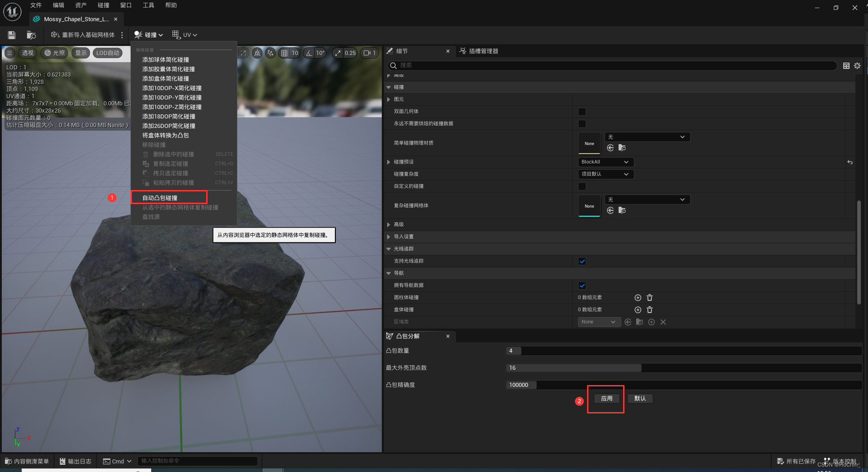Disable 支持光线追踪 checkbox
This screenshot has height=472, width=868.
click(582, 261)
